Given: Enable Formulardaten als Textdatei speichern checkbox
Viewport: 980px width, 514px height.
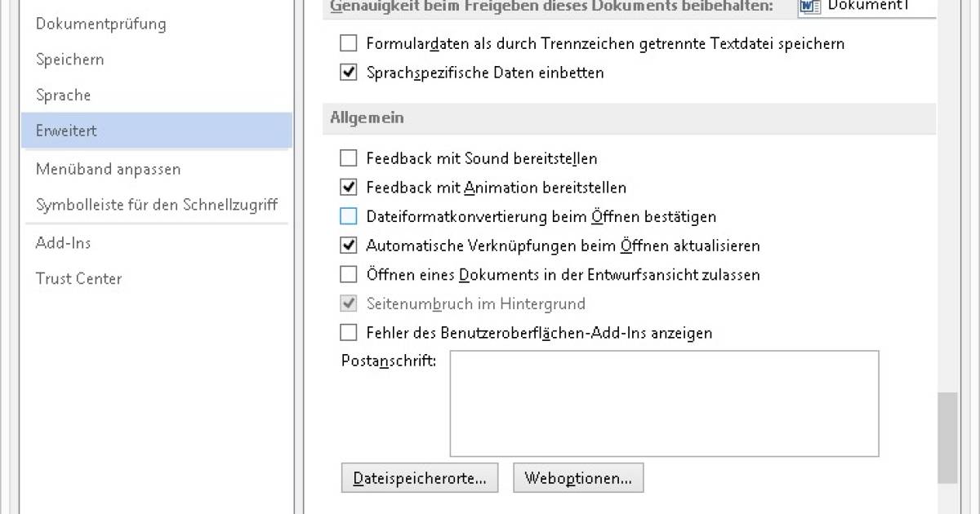Looking at the screenshot, I should click(x=349, y=43).
